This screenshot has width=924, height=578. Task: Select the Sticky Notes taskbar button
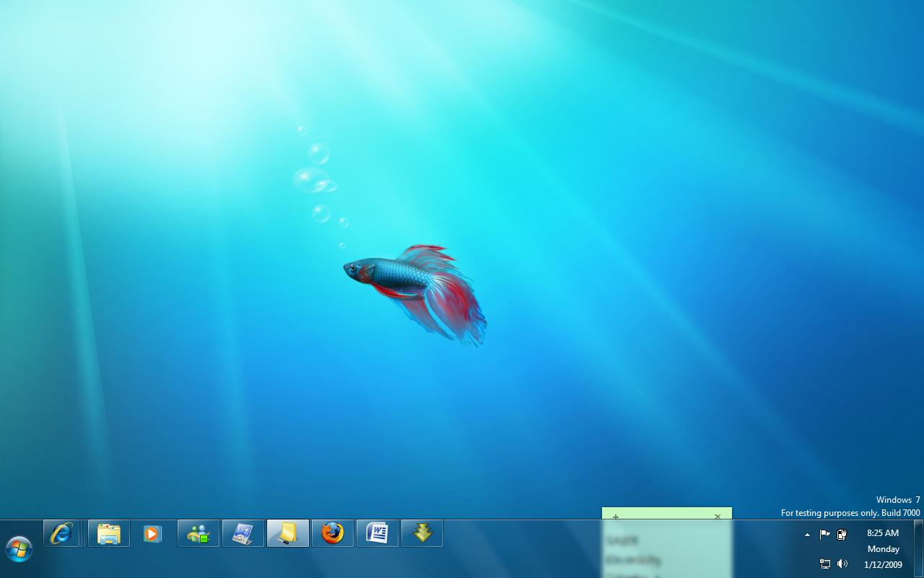(x=288, y=534)
